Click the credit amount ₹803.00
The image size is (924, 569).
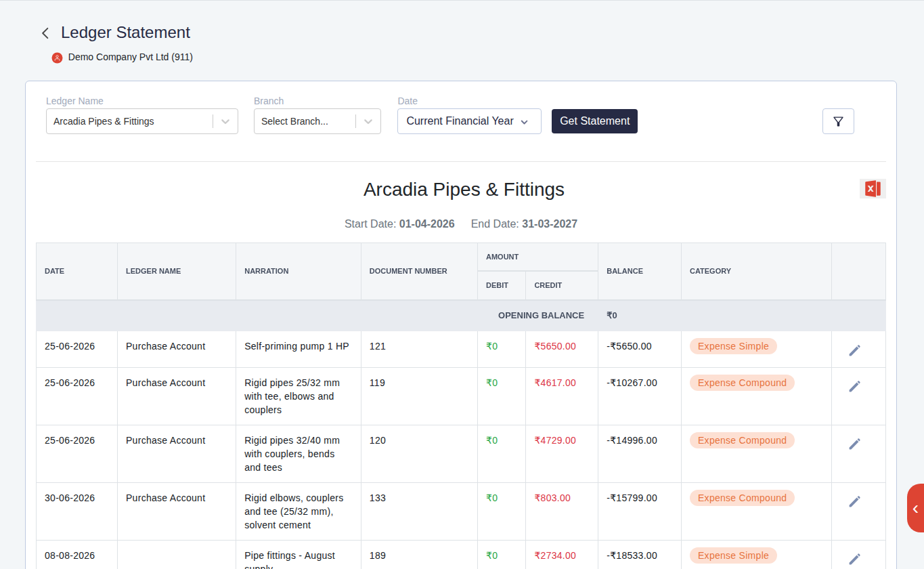(552, 498)
